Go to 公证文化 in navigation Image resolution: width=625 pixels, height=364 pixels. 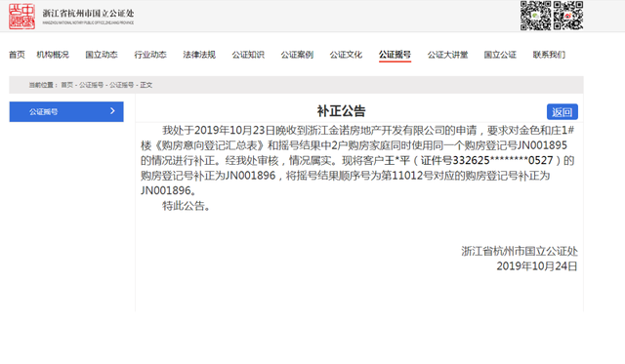coord(346,55)
